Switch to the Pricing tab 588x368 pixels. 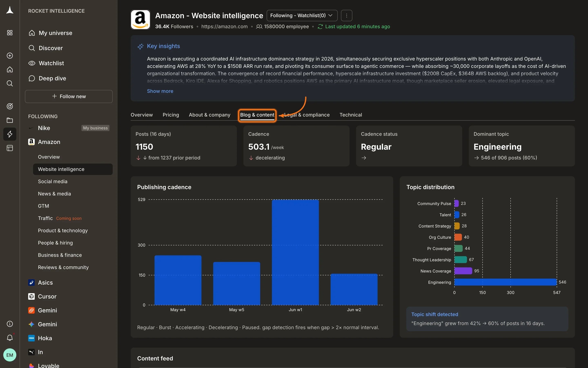pyautogui.click(x=171, y=115)
